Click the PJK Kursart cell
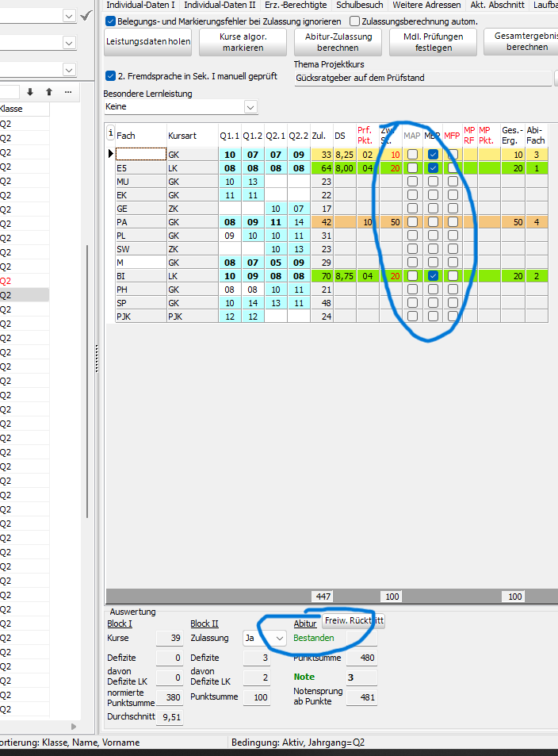 [193, 317]
